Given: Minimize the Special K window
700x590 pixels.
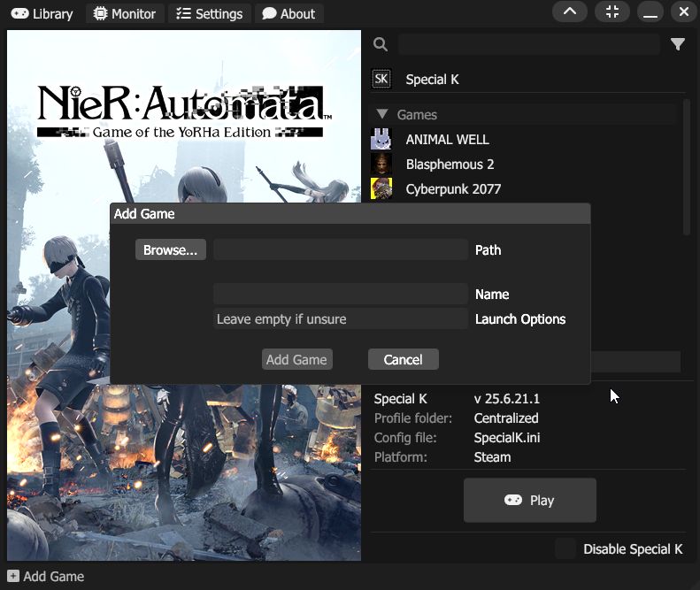Looking at the screenshot, I should 650,11.
